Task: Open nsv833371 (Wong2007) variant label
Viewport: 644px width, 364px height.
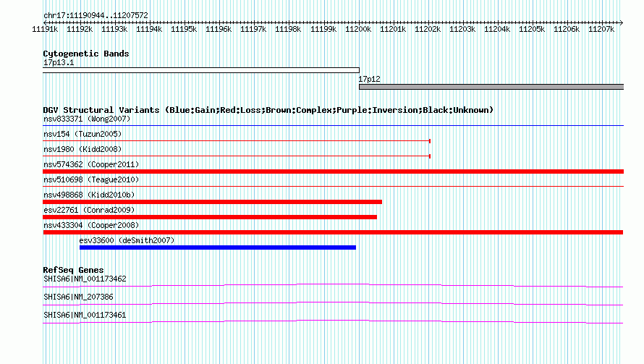Action: pyautogui.click(x=87, y=119)
